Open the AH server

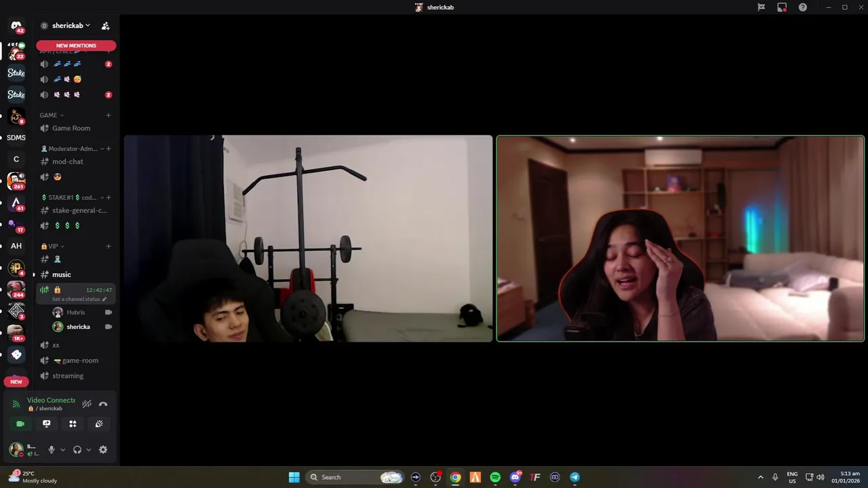[16, 246]
